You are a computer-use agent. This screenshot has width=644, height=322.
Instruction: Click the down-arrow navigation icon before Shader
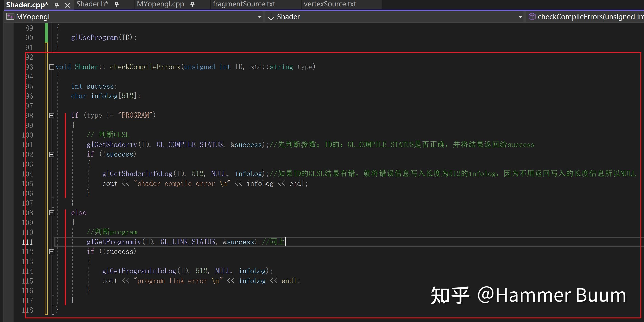pos(271,17)
